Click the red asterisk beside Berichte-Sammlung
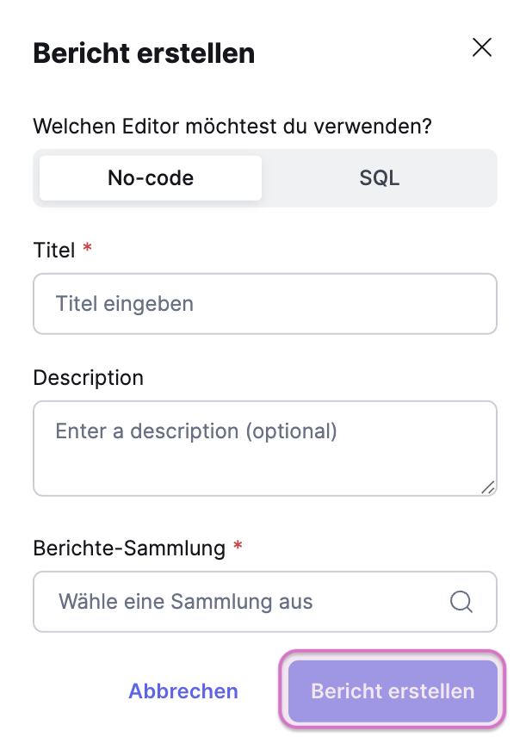Viewport: 532px width, 756px height. pos(238,547)
